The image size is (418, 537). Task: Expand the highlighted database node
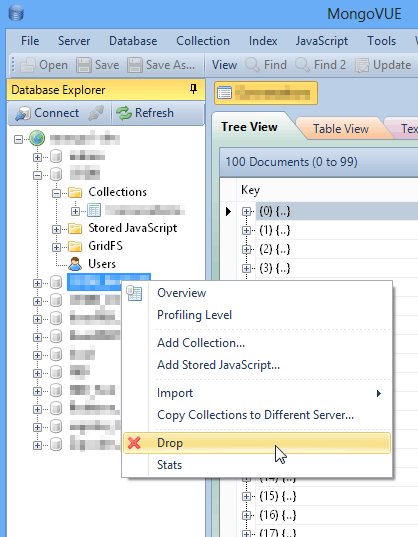(x=37, y=283)
